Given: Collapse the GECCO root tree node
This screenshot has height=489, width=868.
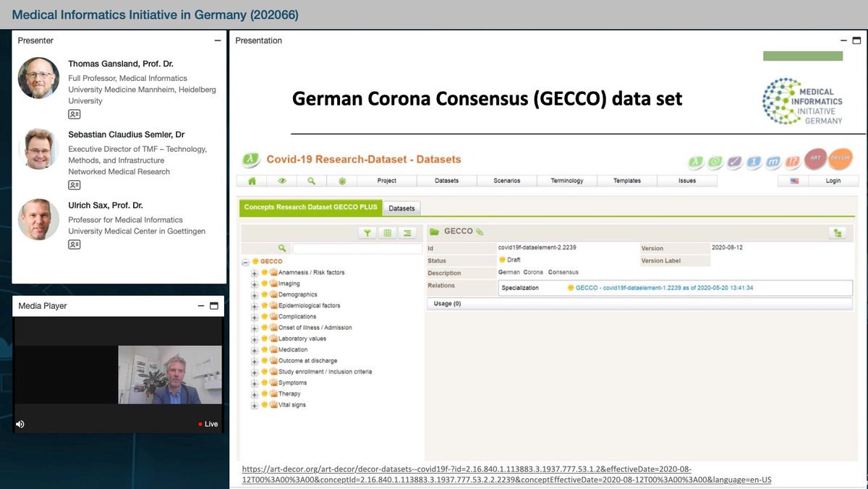Looking at the screenshot, I should [x=245, y=262].
